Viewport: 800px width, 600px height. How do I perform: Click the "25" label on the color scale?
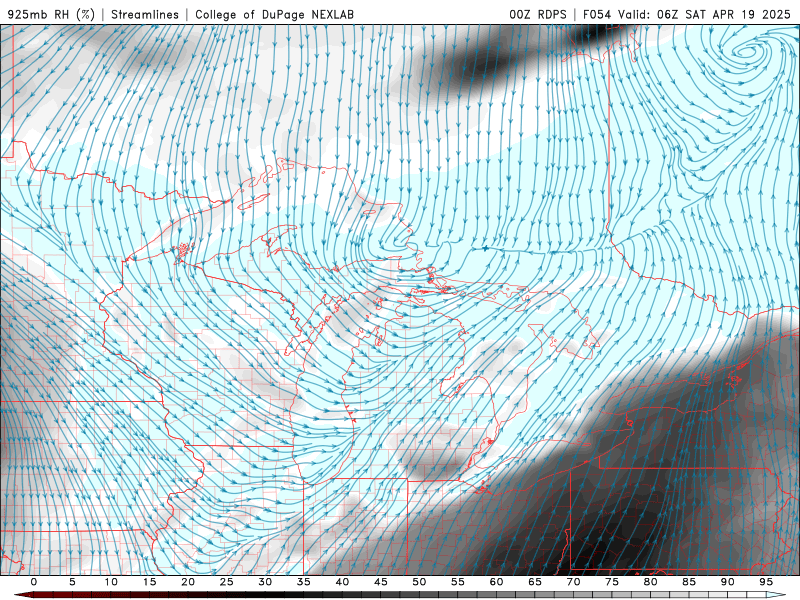tap(227, 582)
